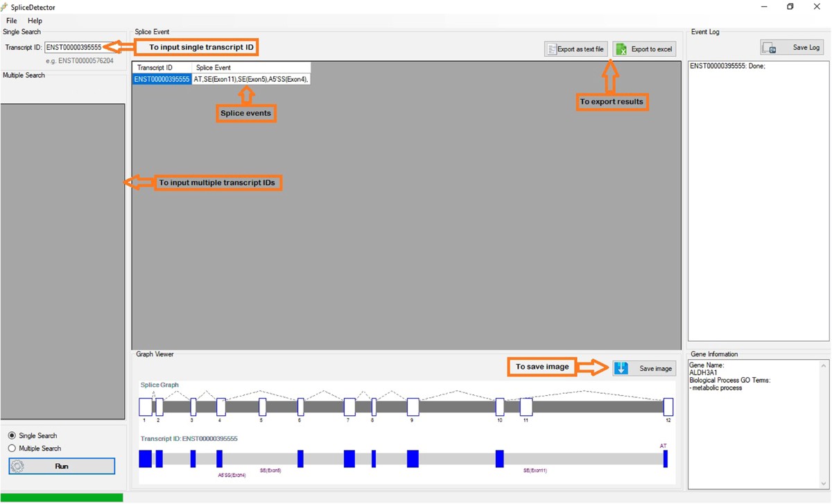Select the Single Search radio button
This screenshot has width=832, height=504.
[x=12, y=436]
